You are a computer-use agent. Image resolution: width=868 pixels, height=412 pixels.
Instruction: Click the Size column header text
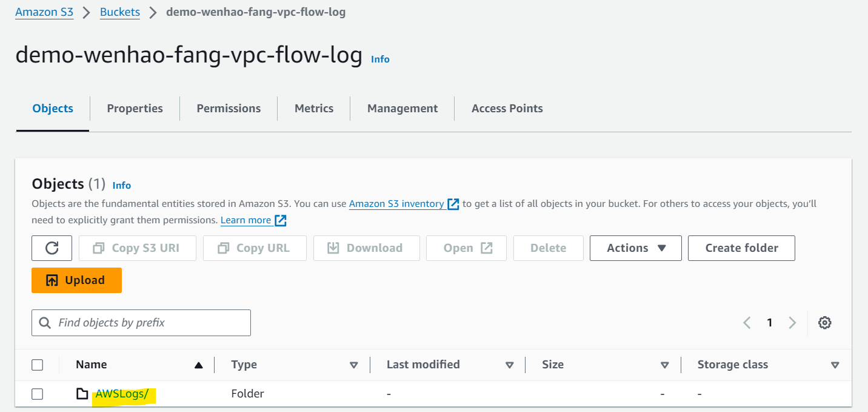point(553,365)
